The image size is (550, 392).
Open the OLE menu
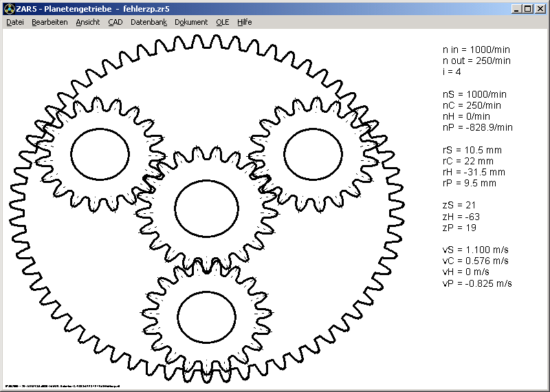(223, 22)
